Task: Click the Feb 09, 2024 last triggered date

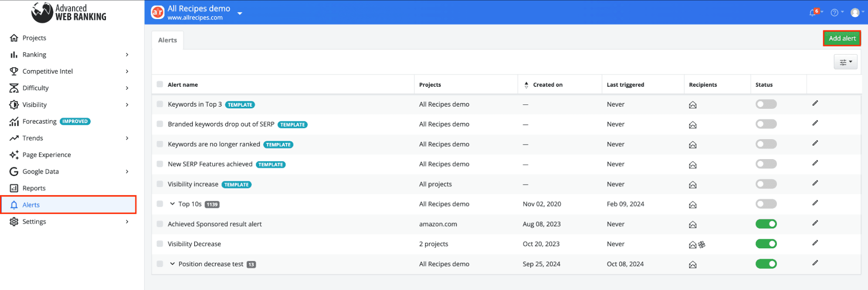Action: click(625, 204)
